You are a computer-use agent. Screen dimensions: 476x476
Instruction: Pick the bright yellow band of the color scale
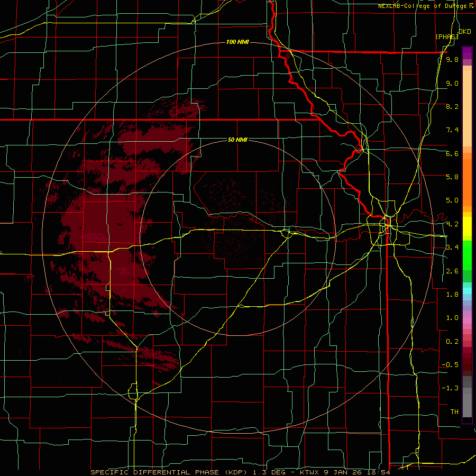coord(467,226)
